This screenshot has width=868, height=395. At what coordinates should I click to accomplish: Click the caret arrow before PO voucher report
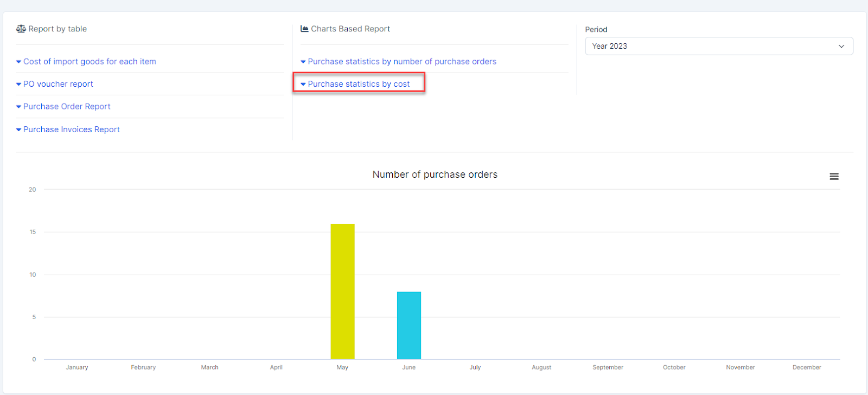point(19,85)
